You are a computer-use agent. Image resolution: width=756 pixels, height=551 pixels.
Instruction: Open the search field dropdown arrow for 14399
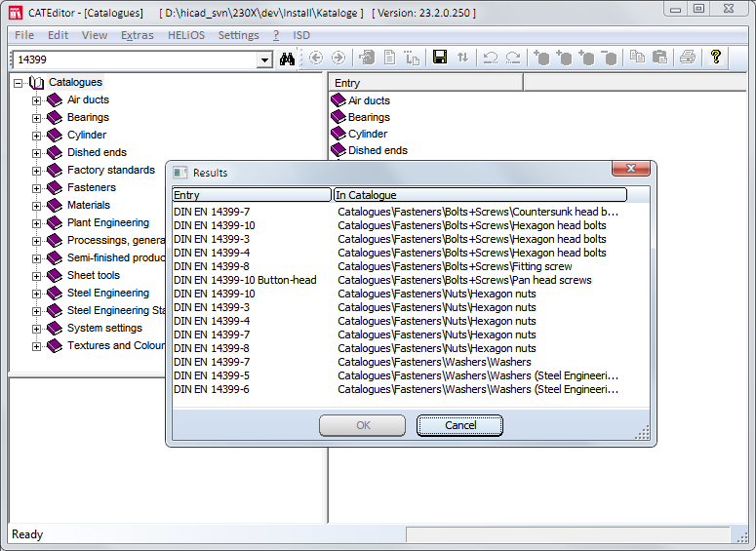(x=264, y=59)
